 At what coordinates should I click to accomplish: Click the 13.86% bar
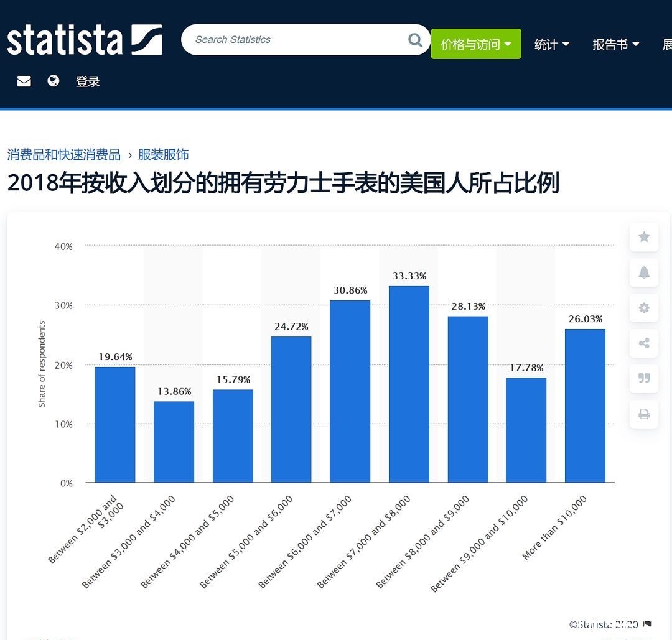(174, 442)
